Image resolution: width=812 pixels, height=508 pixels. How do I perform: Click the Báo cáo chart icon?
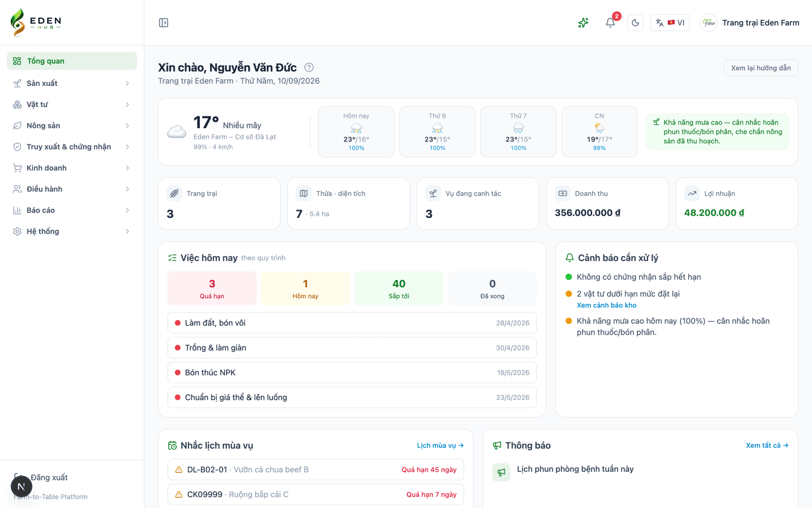click(x=17, y=210)
